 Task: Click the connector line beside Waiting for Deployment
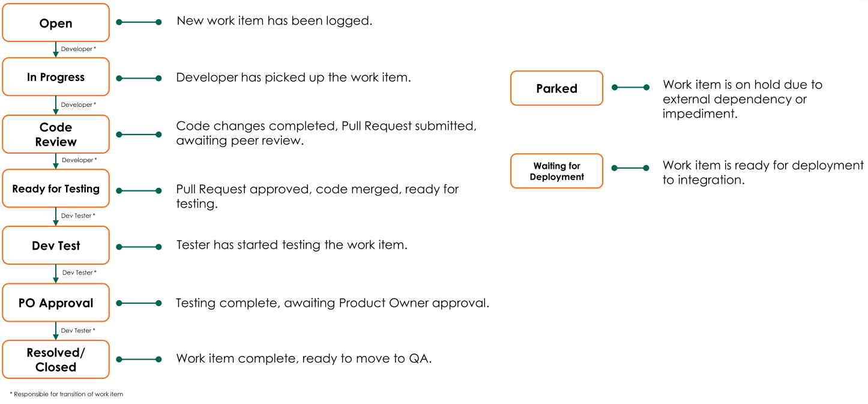630,168
